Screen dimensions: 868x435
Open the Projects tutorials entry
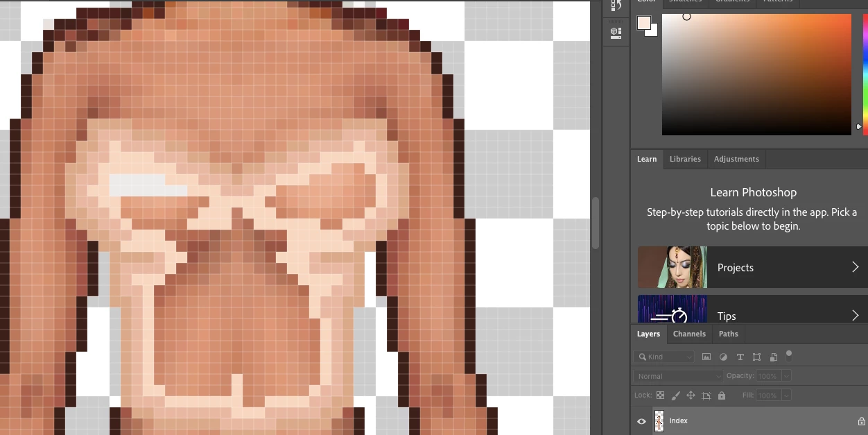tap(752, 267)
